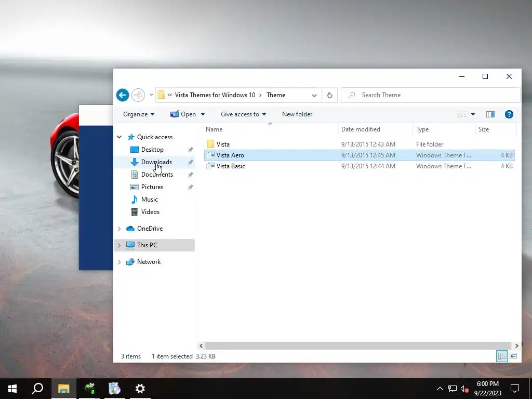Open the Settings gear on taskbar
This screenshot has height=399, width=532.
tap(140, 389)
